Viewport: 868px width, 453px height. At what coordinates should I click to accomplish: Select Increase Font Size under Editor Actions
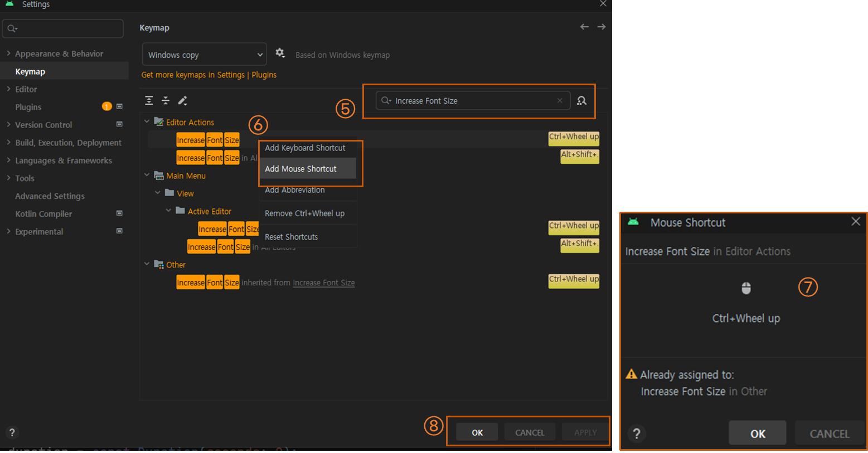point(208,140)
